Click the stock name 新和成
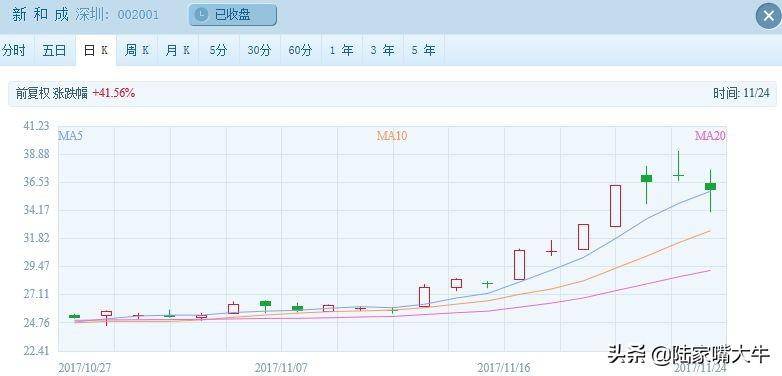This screenshot has width=782, height=376. click(x=40, y=14)
